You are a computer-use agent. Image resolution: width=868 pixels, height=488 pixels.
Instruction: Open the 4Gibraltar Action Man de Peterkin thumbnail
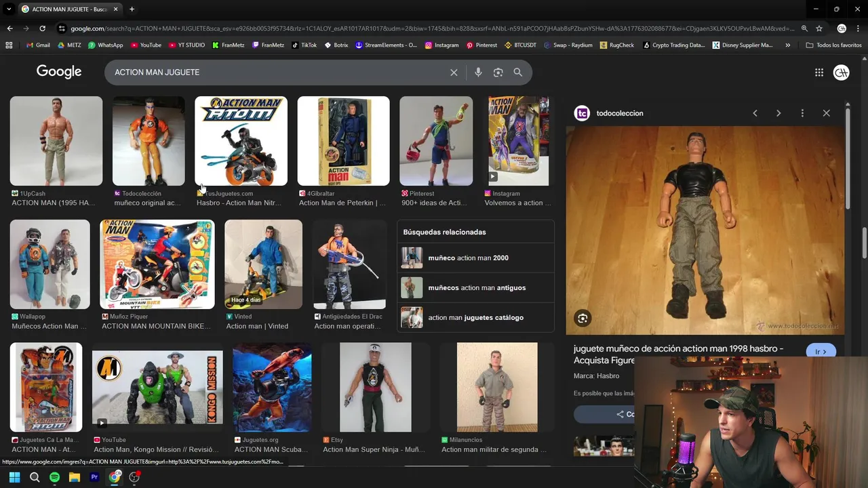(343, 141)
